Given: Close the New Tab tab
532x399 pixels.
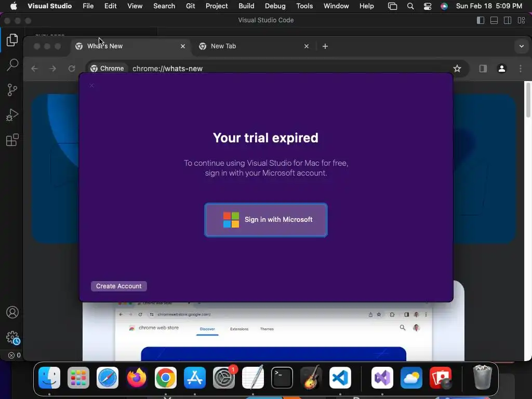Looking at the screenshot, I should 307,46.
